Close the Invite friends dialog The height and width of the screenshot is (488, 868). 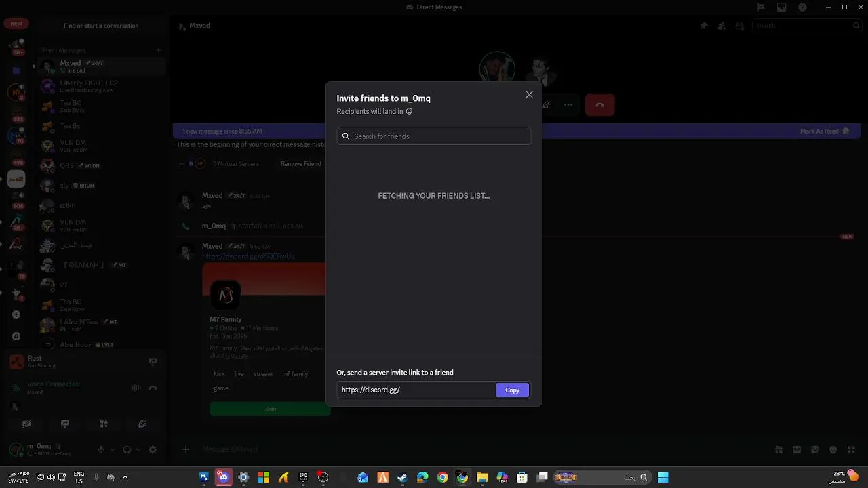[x=529, y=94]
